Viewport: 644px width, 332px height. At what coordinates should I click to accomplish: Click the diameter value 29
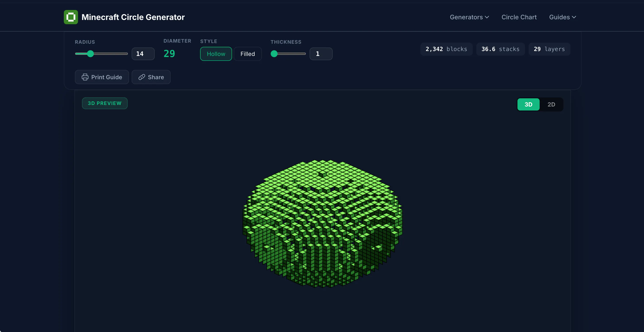point(169,53)
